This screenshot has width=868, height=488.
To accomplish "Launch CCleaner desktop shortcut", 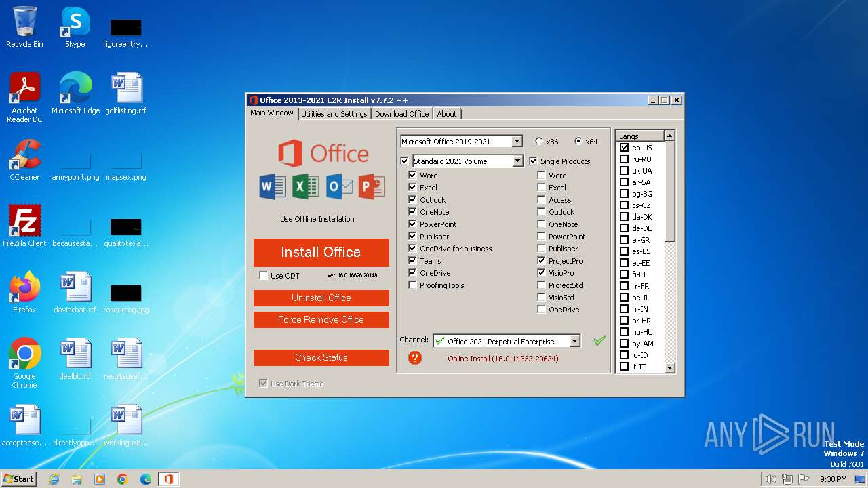I will 24,159.
